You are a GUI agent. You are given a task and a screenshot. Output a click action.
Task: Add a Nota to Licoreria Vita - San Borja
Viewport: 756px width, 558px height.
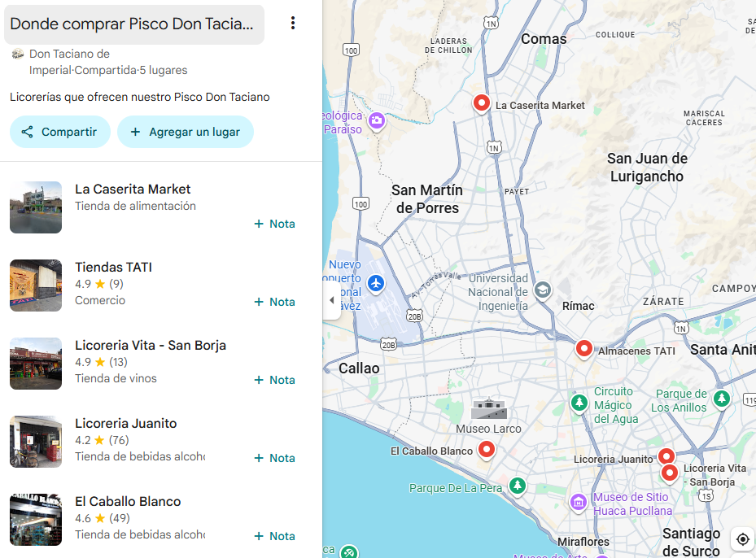pos(275,380)
